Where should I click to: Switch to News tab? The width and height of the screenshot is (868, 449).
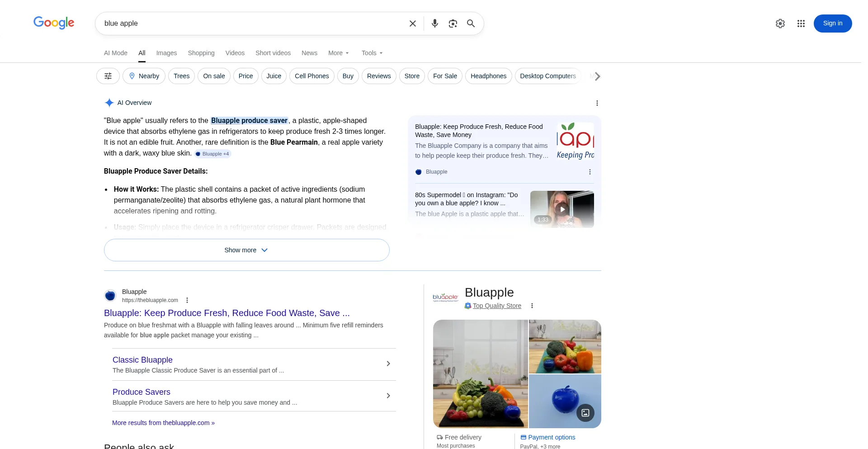pyautogui.click(x=309, y=53)
